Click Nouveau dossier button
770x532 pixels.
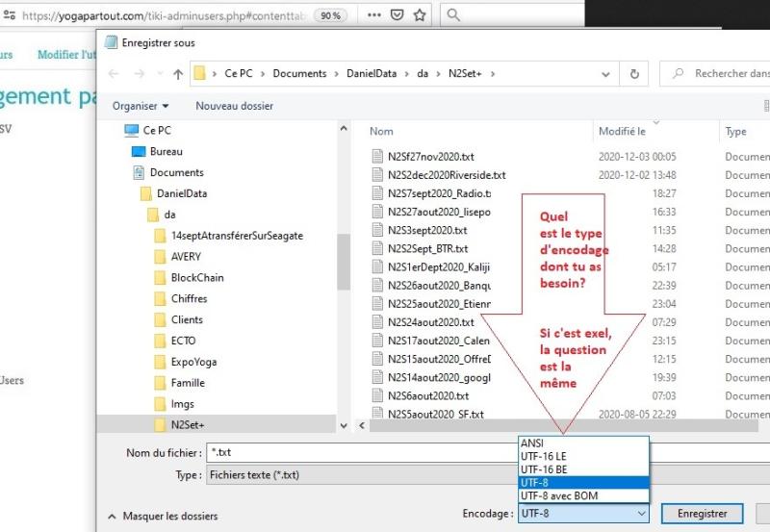[234, 106]
